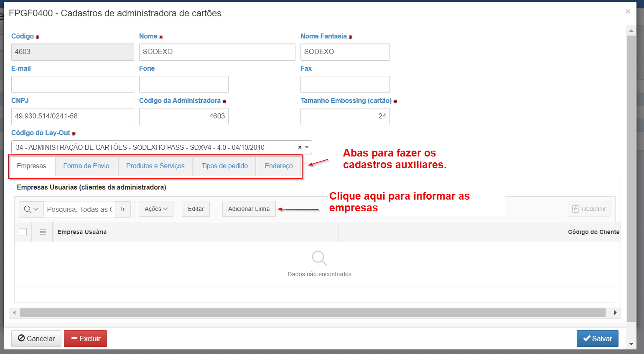Select the CNPJ field 49.930.514/0241-58
This screenshot has height=354, width=644.
(x=73, y=116)
